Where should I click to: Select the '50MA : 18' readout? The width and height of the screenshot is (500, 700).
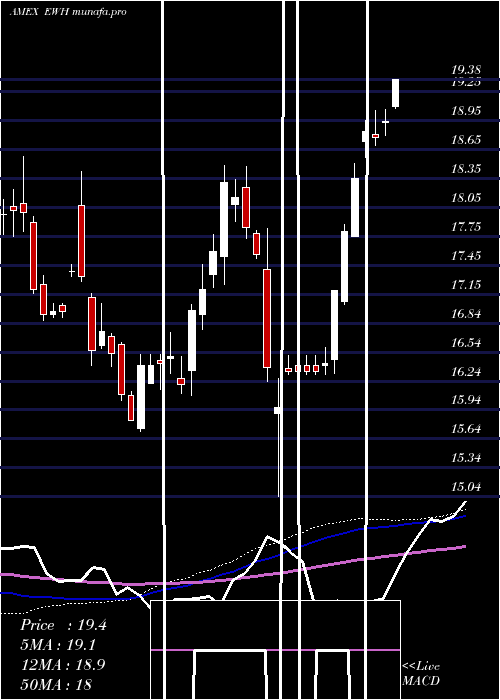pyautogui.click(x=56, y=684)
